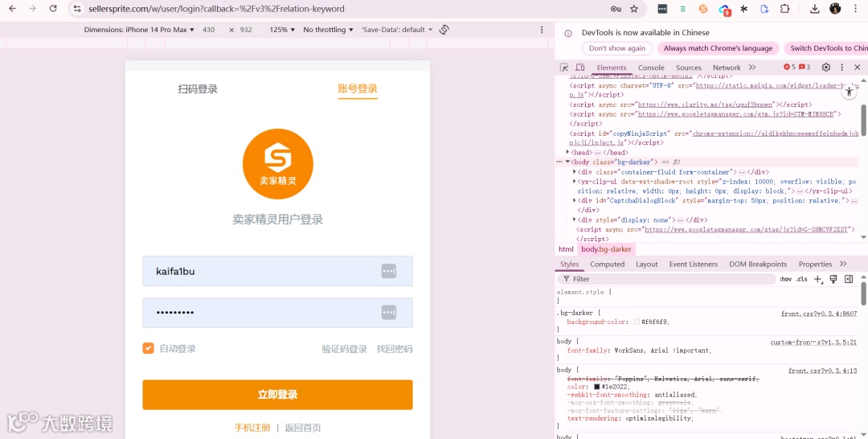
Task: Focus the username field containing kaifa1bu
Action: (277, 271)
